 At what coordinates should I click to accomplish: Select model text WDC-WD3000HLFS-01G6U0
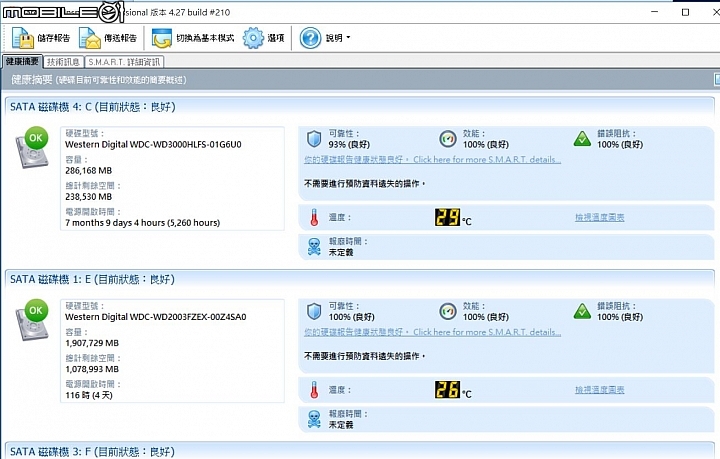pyautogui.click(x=186, y=145)
